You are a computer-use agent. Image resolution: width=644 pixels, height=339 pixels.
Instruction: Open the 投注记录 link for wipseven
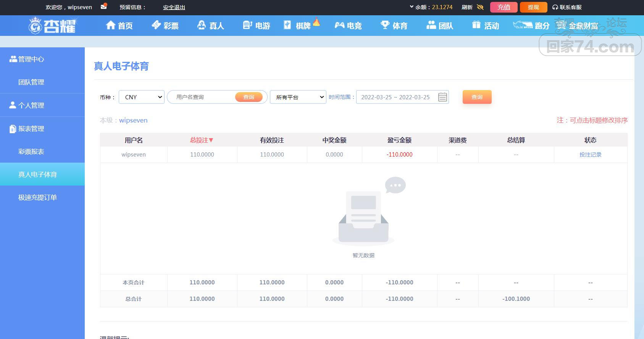590,155
